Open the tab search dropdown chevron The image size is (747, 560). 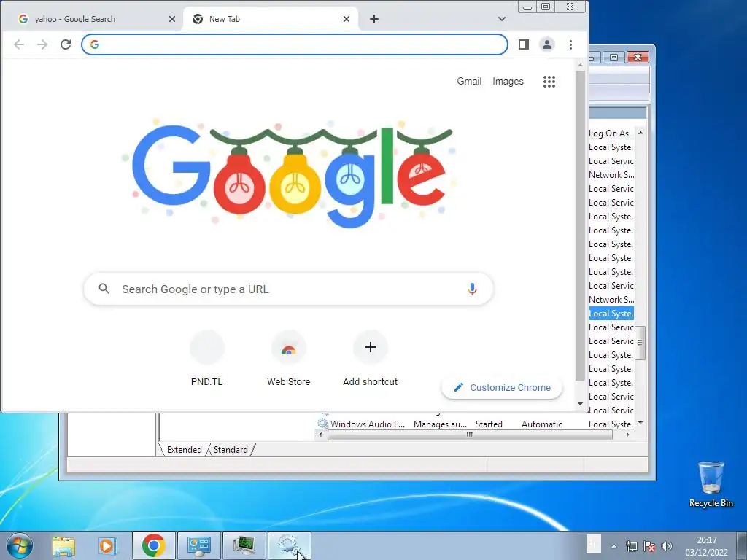502,19
